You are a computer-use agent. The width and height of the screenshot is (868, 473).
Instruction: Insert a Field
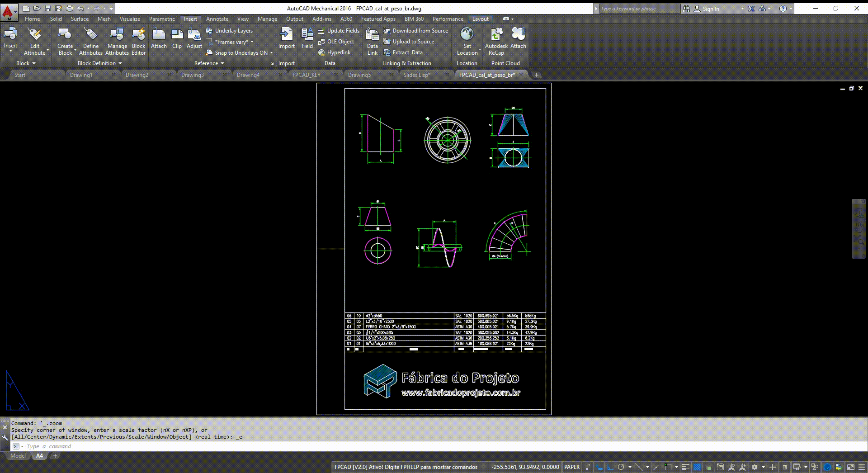pyautogui.click(x=307, y=39)
